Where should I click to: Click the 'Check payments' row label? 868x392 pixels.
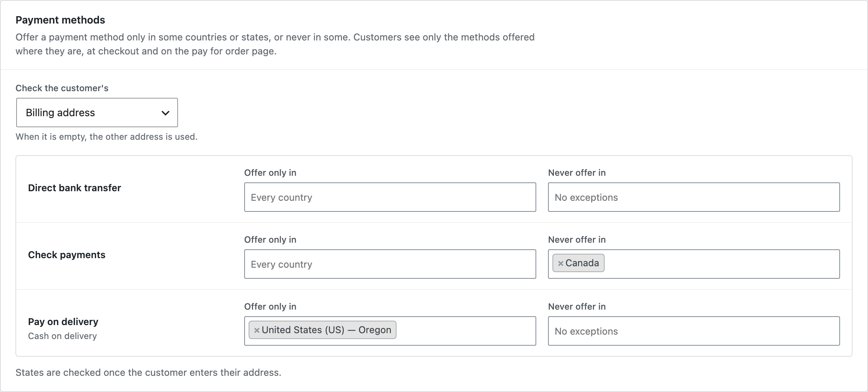point(67,255)
